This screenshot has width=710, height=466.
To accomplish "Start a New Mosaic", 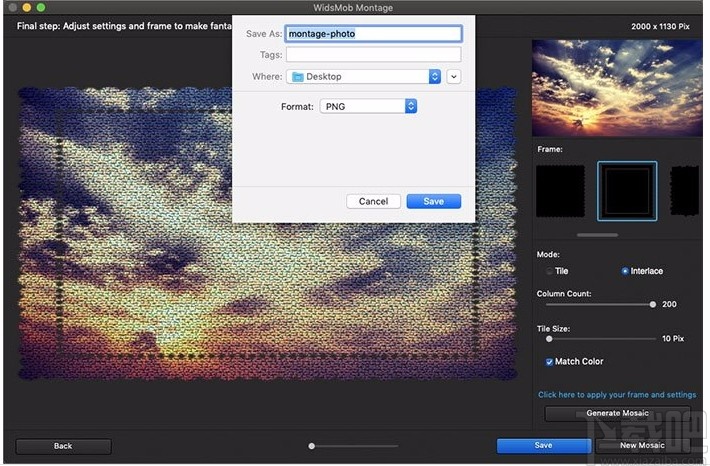I will tap(642, 446).
